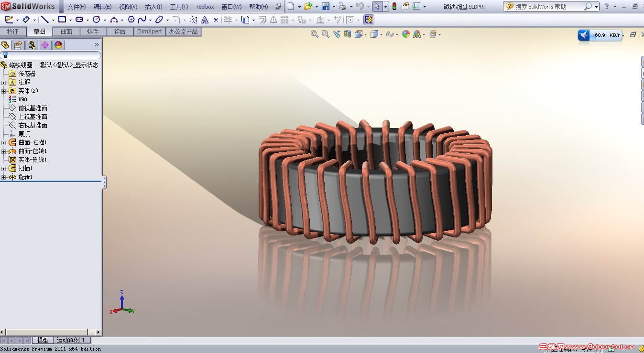Toggle the Section View icon
The image size is (644, 353).
[348, 34]
